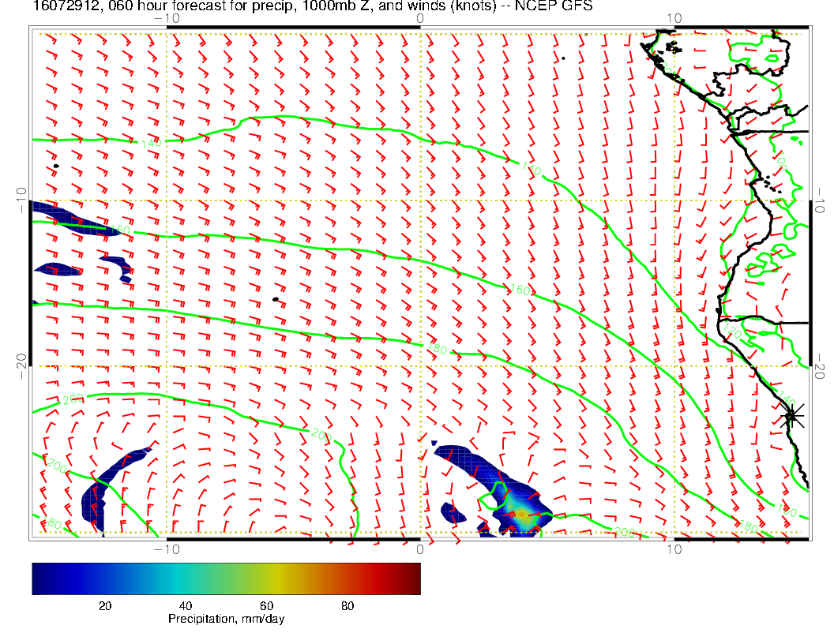The image size is (834, 644).
Task: Click the colorbar tick label 80
Action: (x=347, y=605)
